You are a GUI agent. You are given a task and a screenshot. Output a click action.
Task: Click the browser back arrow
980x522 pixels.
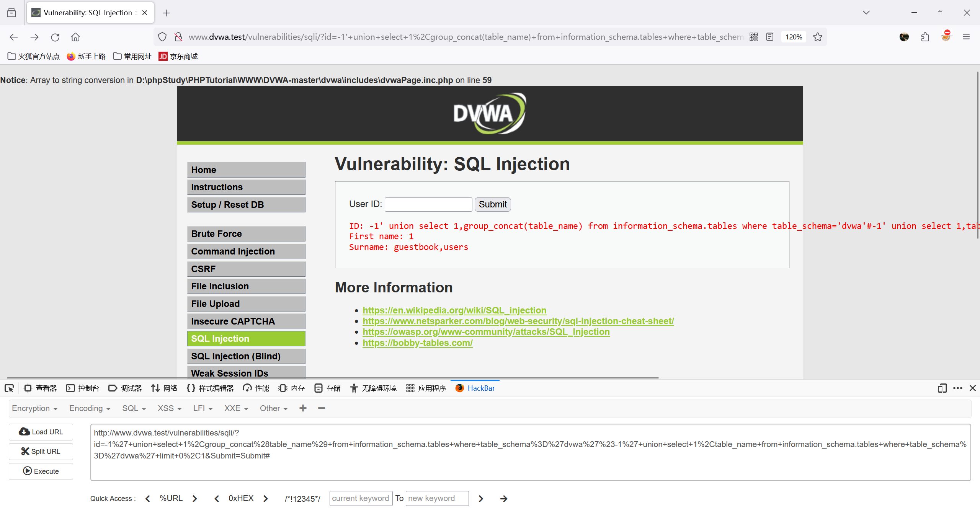14,37
